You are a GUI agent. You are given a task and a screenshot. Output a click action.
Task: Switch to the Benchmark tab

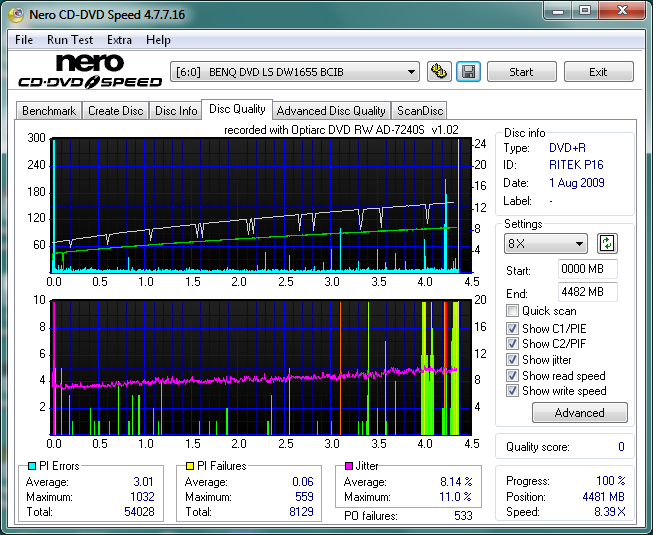pos(48,111)
